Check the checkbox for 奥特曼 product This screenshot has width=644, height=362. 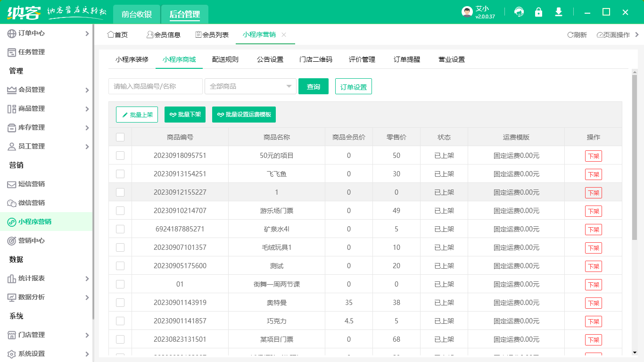[x=120, y=303]
